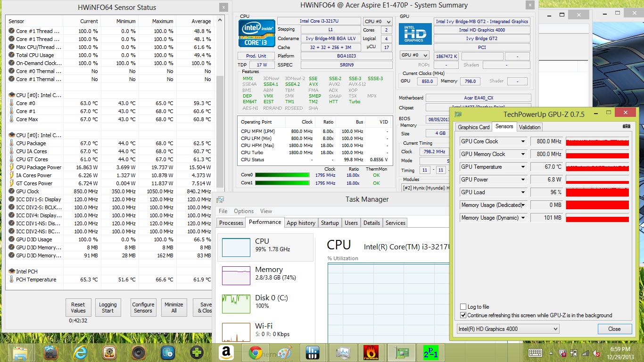Open Options menu in Task Manager
The image size is (644, 362).
tap(244, 211)
